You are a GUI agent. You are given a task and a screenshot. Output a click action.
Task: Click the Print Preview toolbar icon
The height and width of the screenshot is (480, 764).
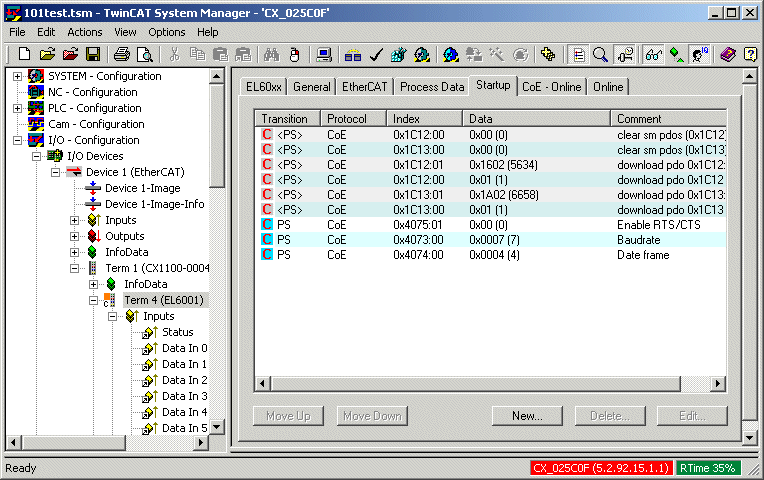tap(144, 54)
